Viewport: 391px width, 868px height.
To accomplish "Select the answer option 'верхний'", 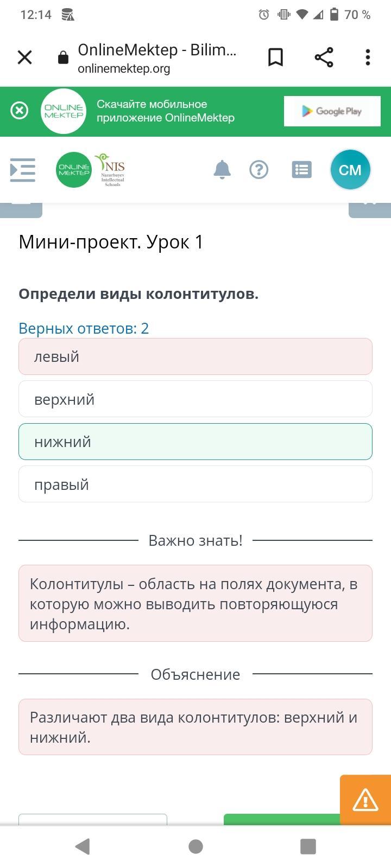I will click(195, 399).
